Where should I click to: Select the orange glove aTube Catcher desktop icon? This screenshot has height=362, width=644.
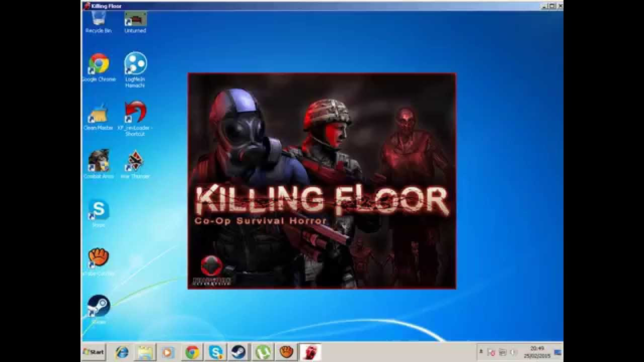tap(99, 261)
